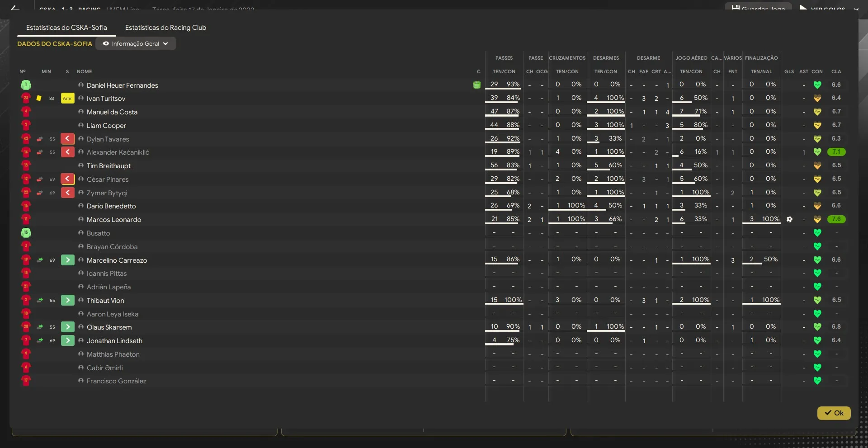
Task: Open the Informação Geral dropdown
Action: 136,44
